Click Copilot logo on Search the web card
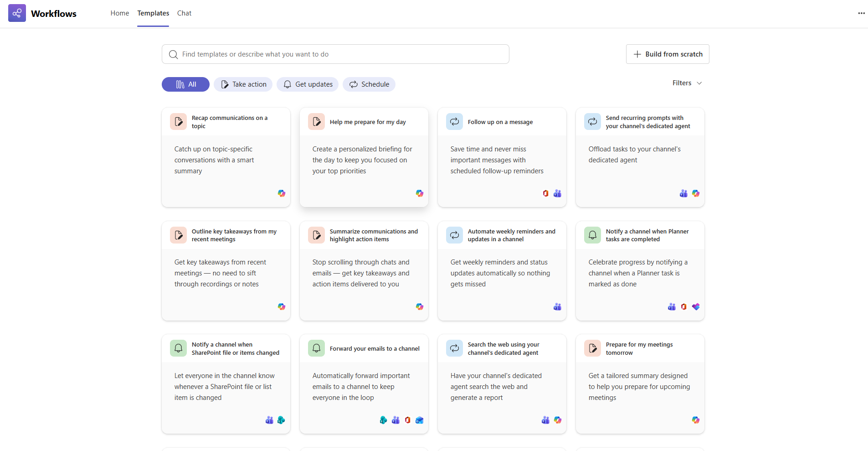The height and width of the screenshot is (451, 868). pyautogui.click(x=558, y=420)
